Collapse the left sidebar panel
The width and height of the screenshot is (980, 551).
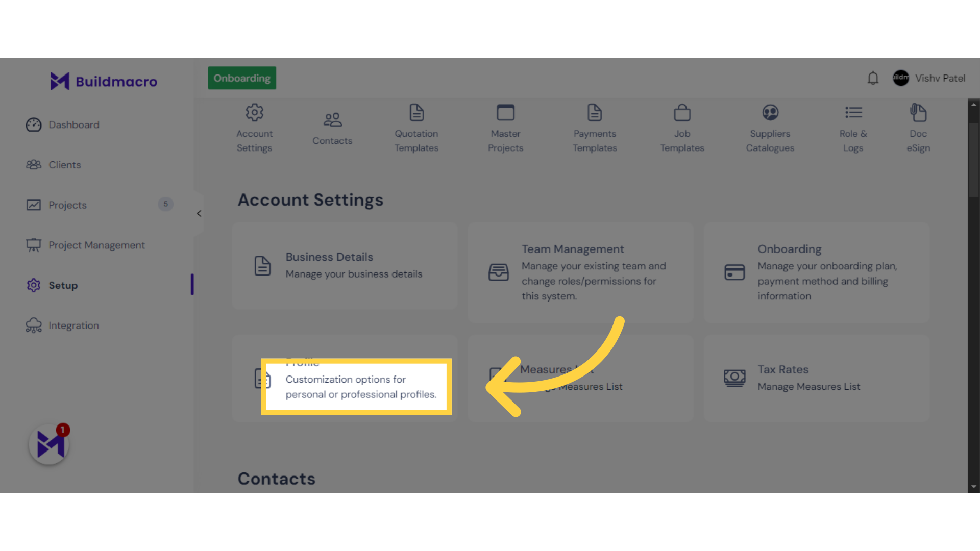(199, 214)
